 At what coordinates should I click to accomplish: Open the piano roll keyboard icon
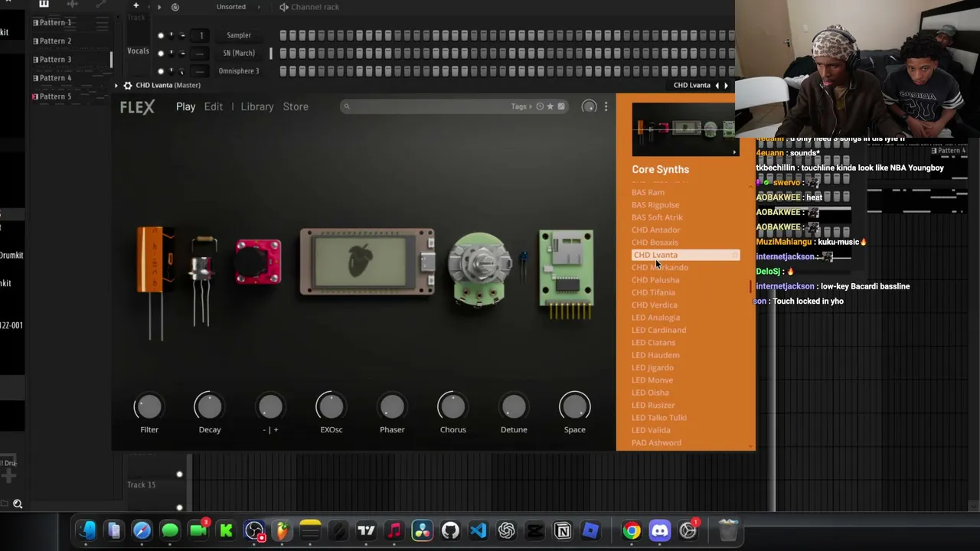44,4
